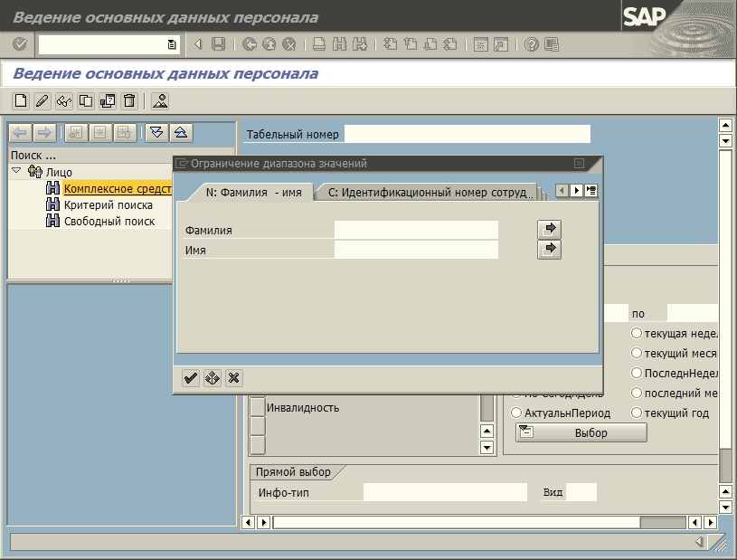Collapse the Лицо tree node
Screen dimensions: 737x560
click(16, 171)
